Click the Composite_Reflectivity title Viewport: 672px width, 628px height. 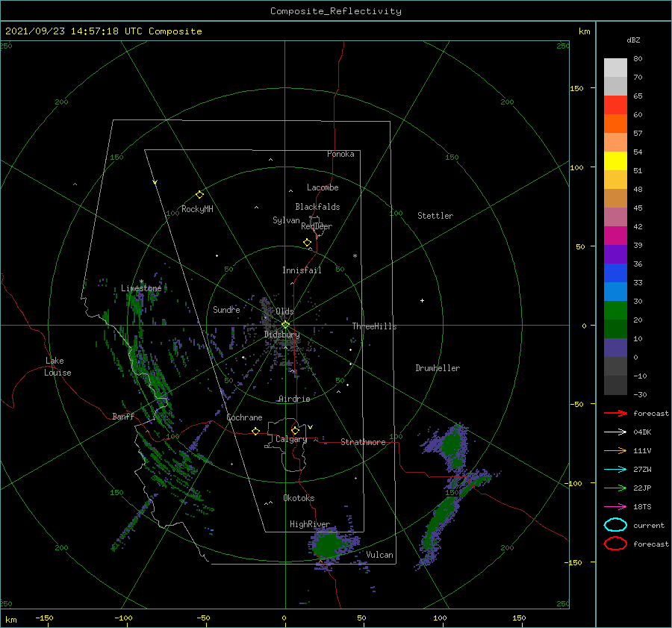335,11
